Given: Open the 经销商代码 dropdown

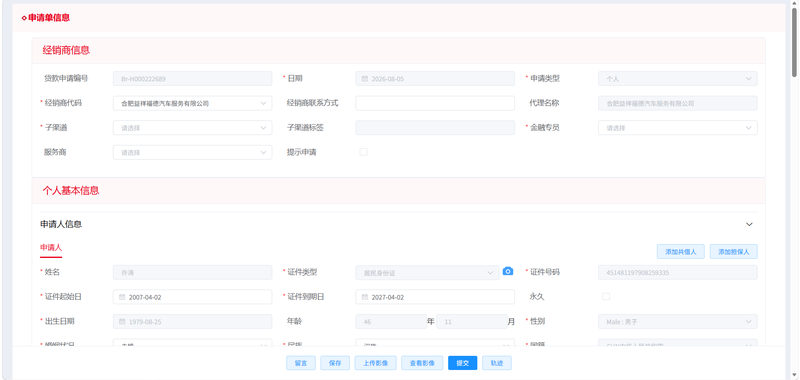Looking at the screenshot, I should [192, 103].
